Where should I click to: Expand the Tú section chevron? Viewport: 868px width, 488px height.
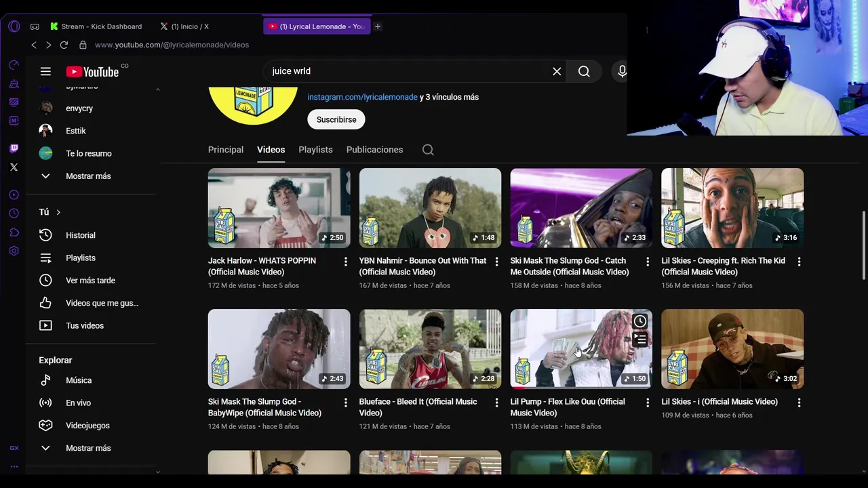[58, 212]
